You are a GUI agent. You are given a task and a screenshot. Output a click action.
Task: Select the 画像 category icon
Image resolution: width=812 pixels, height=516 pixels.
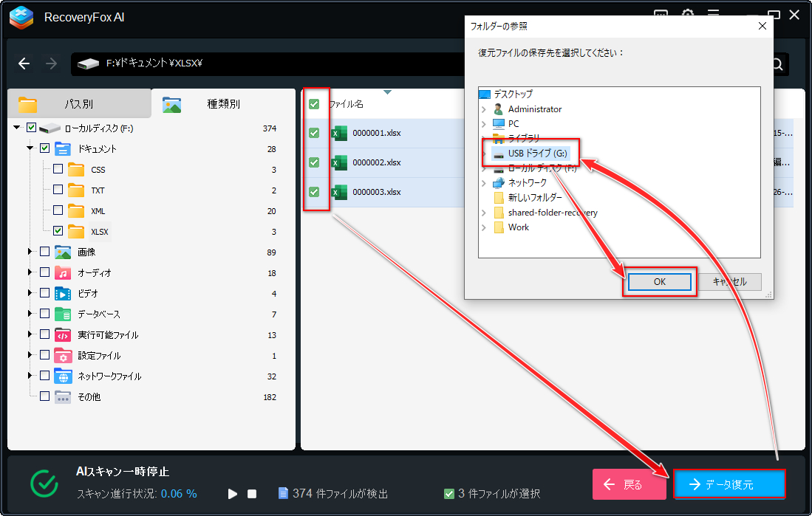tap(63, 252)
